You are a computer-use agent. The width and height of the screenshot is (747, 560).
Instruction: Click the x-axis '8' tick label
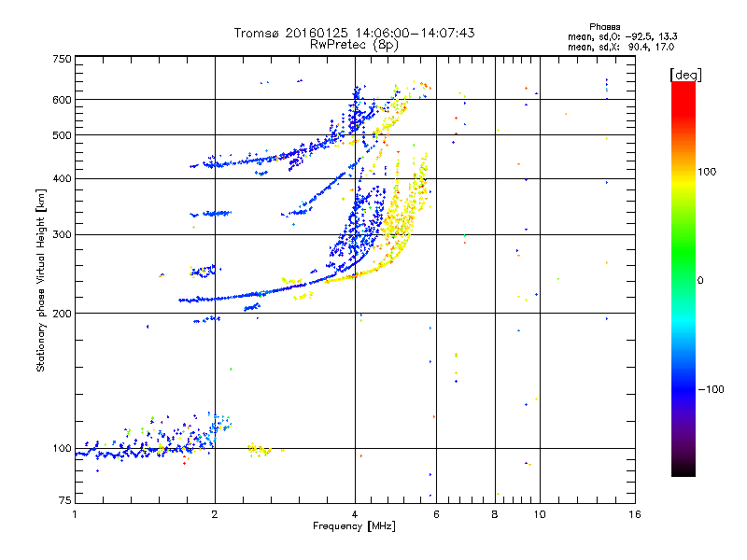(495, 514)
